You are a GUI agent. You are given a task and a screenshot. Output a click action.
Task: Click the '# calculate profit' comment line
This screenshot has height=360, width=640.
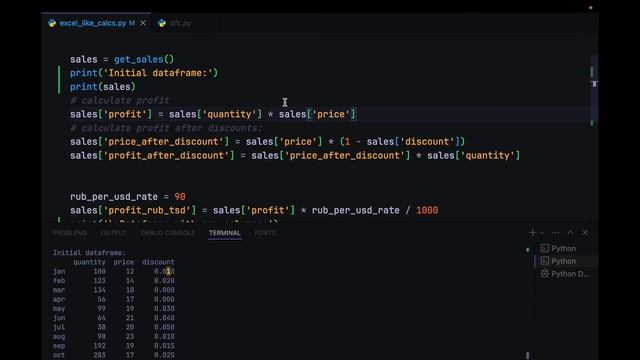coord(119,100)
